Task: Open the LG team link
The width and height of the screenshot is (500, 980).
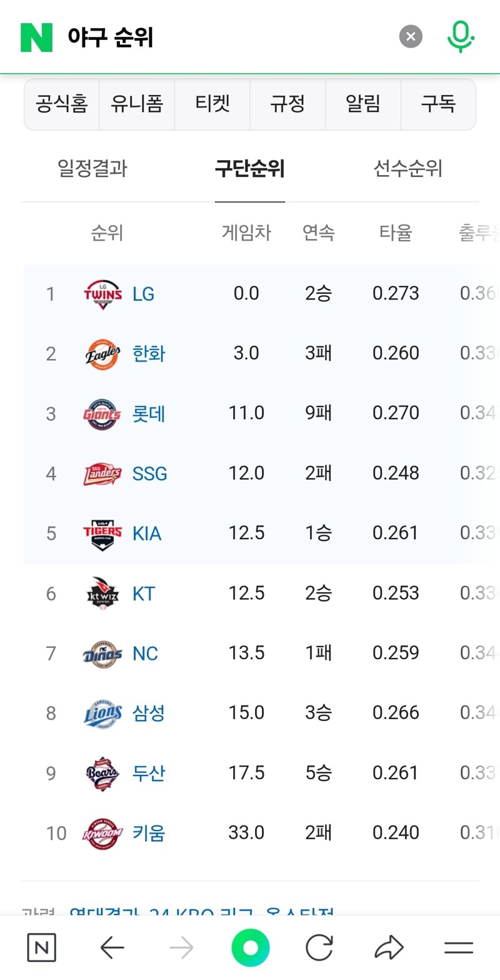Action: (x=143, y=294)
